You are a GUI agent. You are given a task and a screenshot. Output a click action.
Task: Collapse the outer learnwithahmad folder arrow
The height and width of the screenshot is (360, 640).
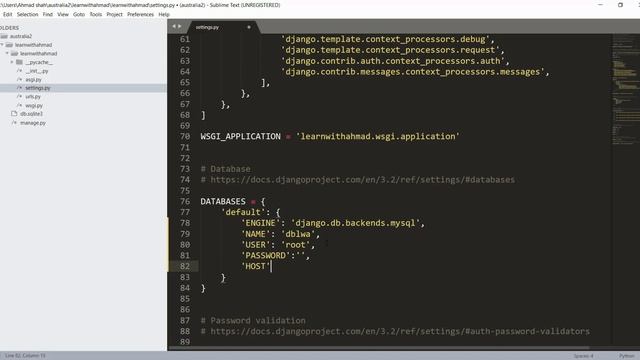pyautogui.click(x=2, y=44)
